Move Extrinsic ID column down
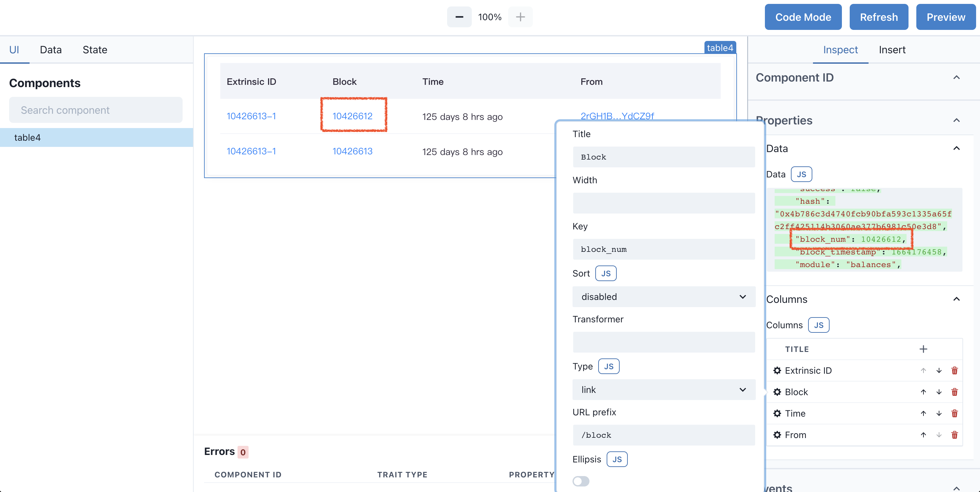This screenshot has width=980, height=492. tap(938, 370)
